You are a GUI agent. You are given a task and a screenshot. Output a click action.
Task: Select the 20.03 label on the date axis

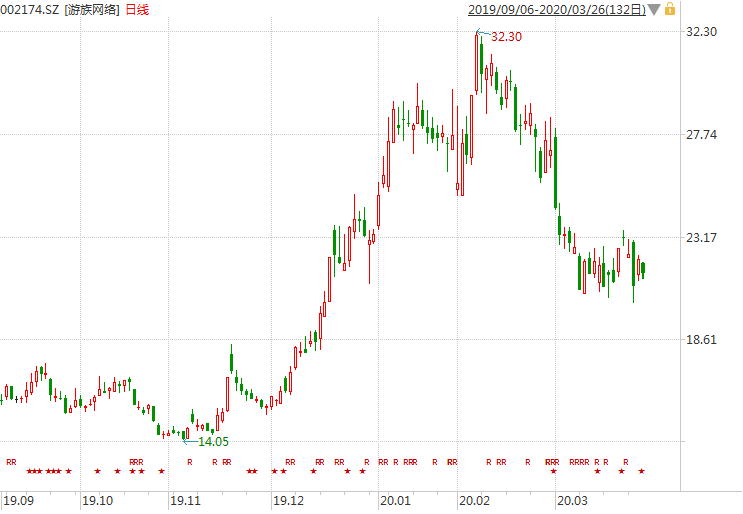[x=571, y=500]
